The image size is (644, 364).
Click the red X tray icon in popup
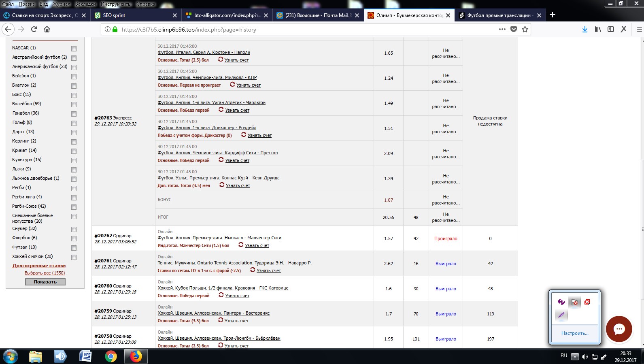tap(587, 302)
